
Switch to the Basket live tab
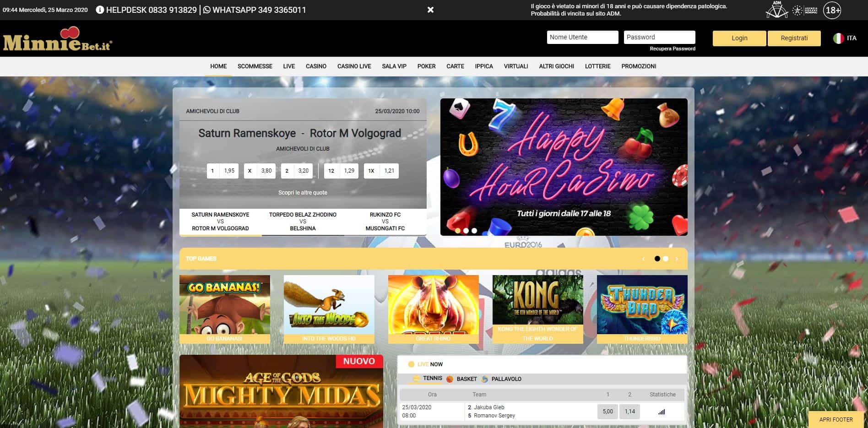(466, 379)
